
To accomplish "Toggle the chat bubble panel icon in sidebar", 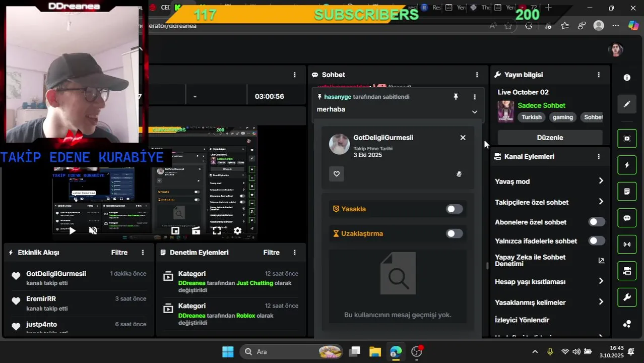I will [627, 218].
